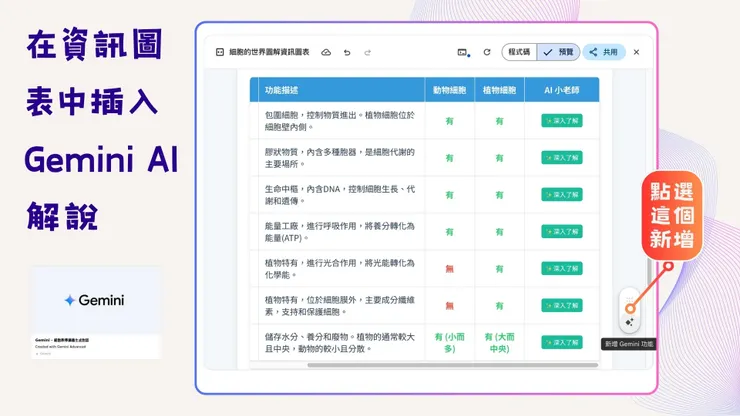This screenshot has height=416, width=740.
Task: Reload the preview with the refresh icon
Action: point(487,52)
